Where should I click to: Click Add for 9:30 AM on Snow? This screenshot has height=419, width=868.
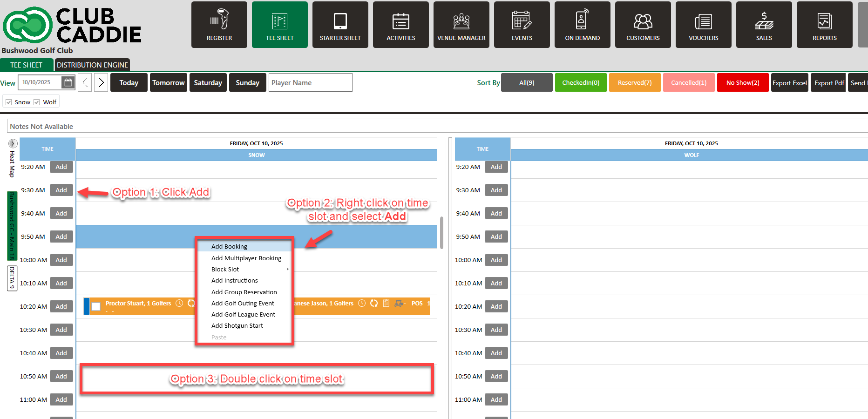pos(61,190)
